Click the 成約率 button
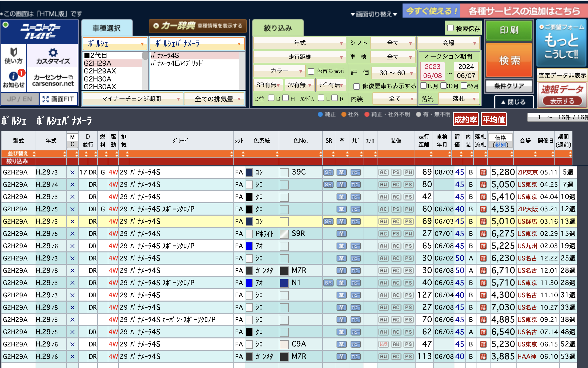The image size is (588, 368). [x=465, y=120]
